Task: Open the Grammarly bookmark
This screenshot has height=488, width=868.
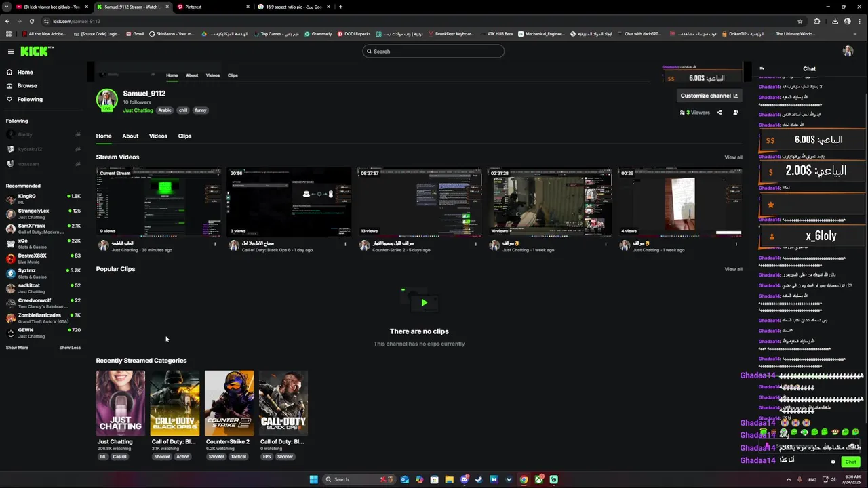Action: [x=318, y=34]
